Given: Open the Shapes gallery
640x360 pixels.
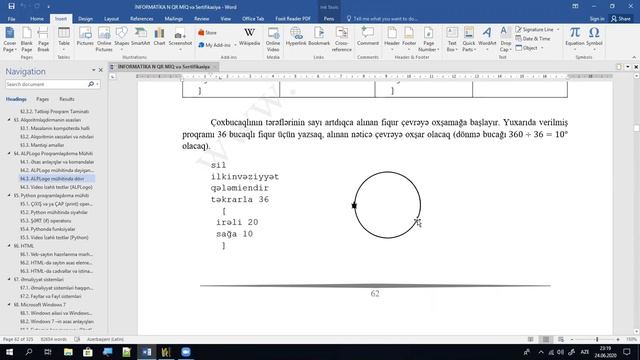Looking at the screenshot, I should pyautogui.click(x=122, y=39).
